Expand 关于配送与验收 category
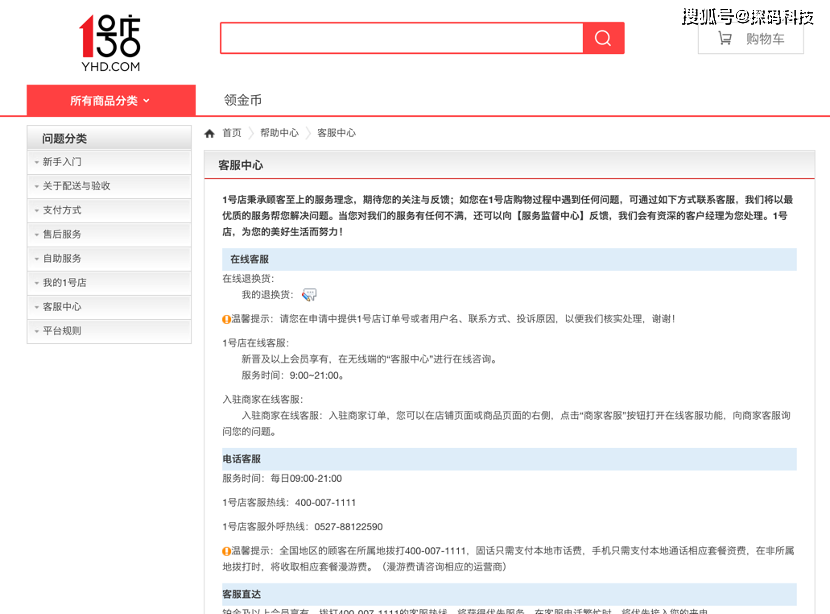 [109, 186]
